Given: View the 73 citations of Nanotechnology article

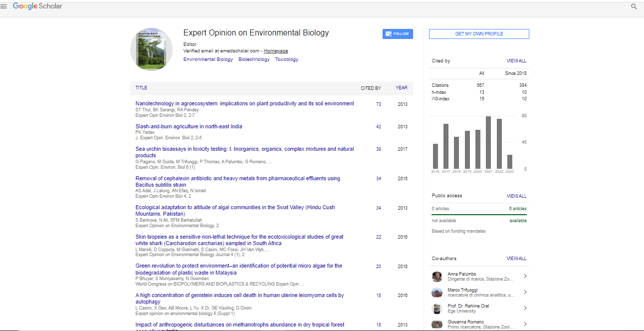Looking at the screenshot, I should click(379, 104).
